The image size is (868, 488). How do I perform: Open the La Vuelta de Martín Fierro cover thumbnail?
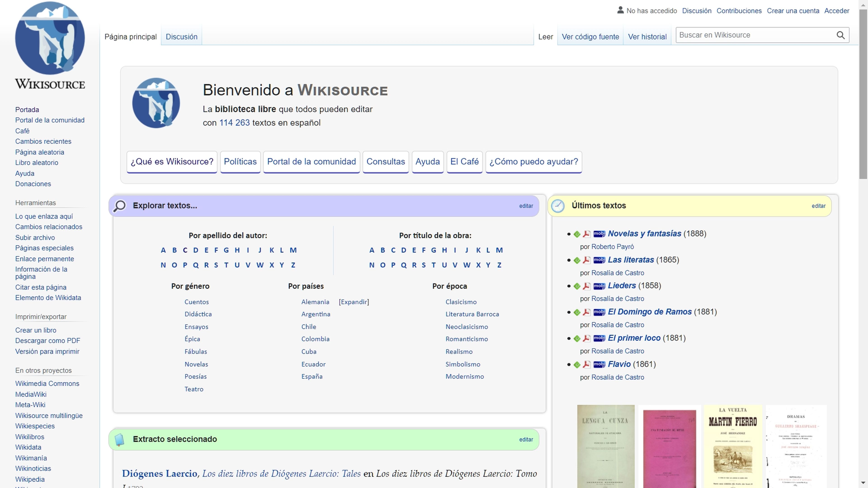pyautogui.click(x=733, y=446)
